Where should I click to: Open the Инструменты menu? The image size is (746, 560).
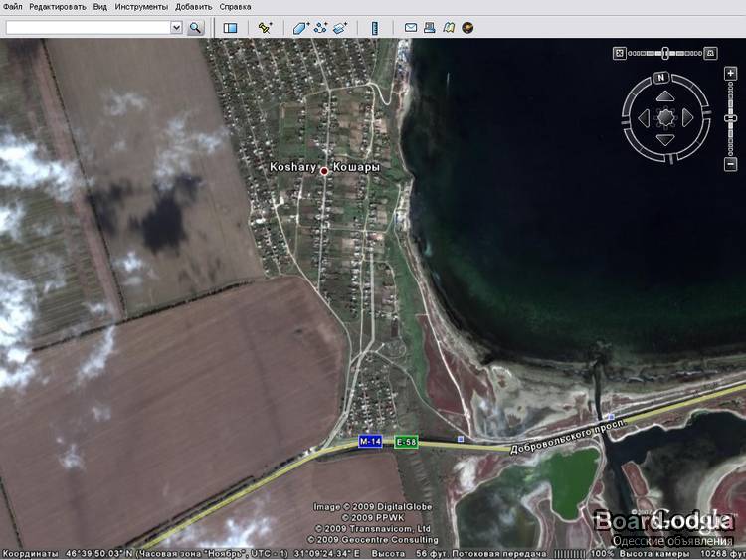pos(140,7)
